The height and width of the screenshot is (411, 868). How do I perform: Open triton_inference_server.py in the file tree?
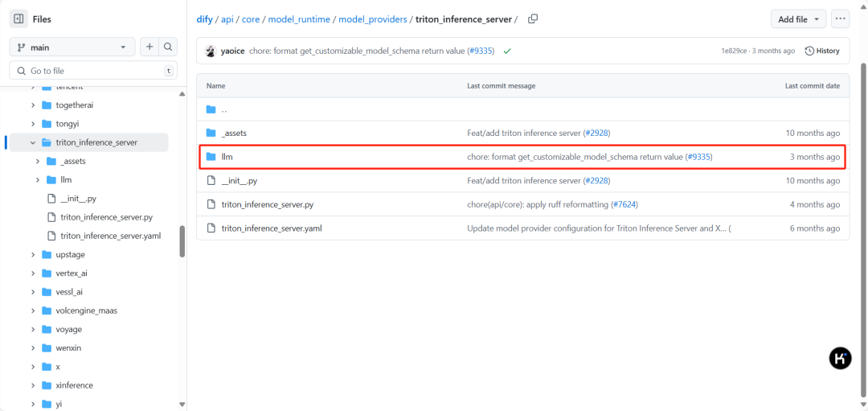click(106, 217)
